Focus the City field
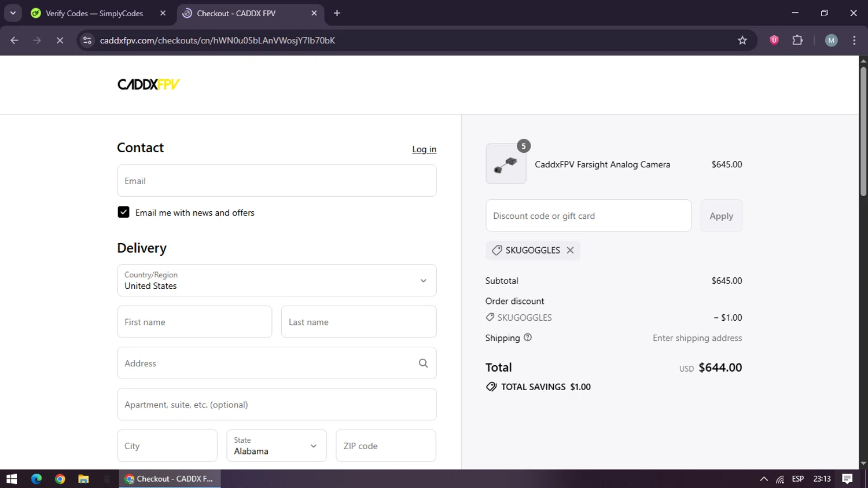This screenshot has height=488, width=868. (x=167, y=446)
